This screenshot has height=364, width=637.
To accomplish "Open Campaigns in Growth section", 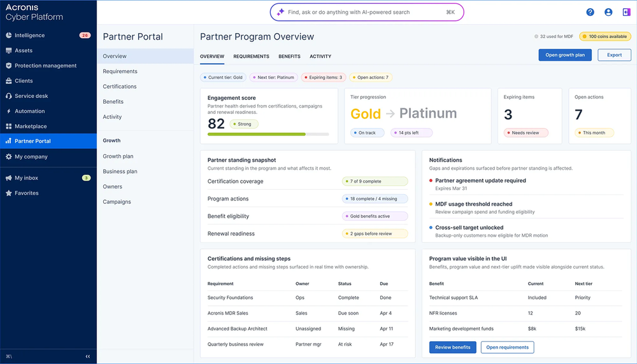I will (x=145, y=202).
